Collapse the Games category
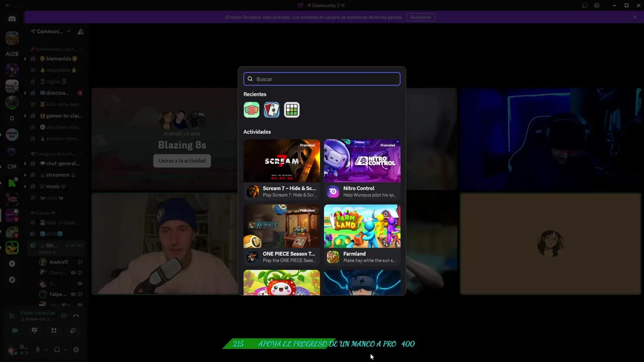This screenshot has height=362, width=644. [x=45, y=213]
